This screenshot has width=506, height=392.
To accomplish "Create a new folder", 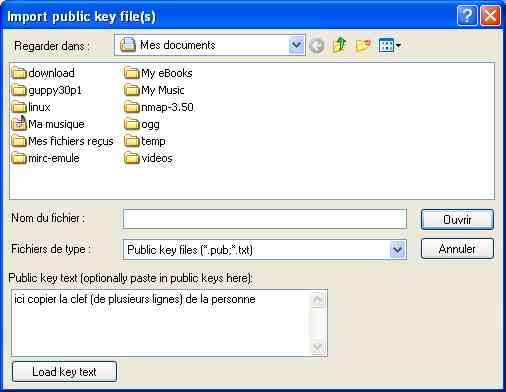I will click(363, 45).
